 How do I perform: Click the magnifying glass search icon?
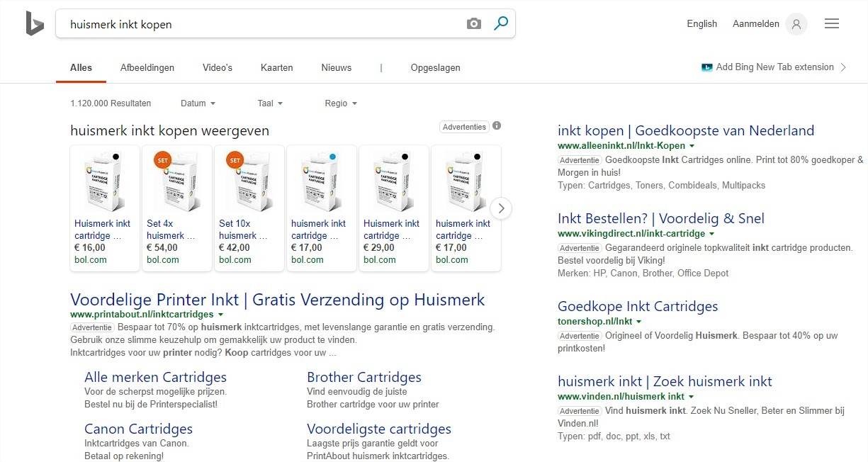pos(500,23)
